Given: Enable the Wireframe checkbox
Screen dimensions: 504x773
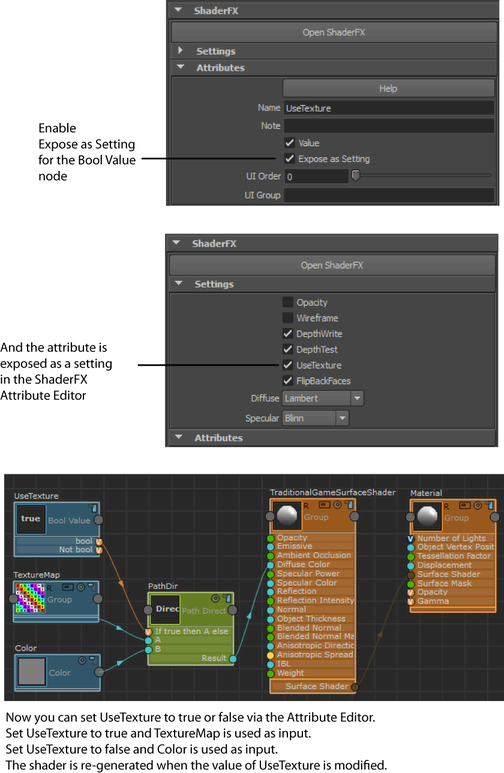Looking at the screenshot, I should 288,318.
